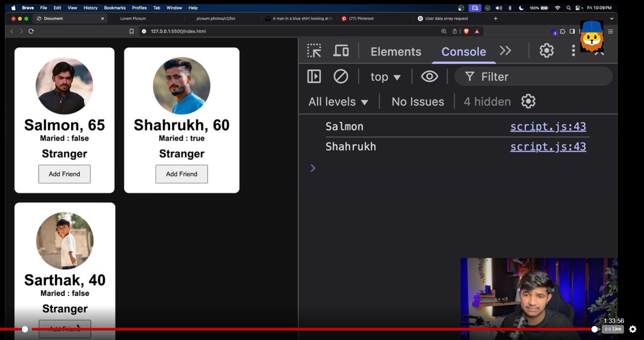Show the console sidebar icon

pos(314,76)
